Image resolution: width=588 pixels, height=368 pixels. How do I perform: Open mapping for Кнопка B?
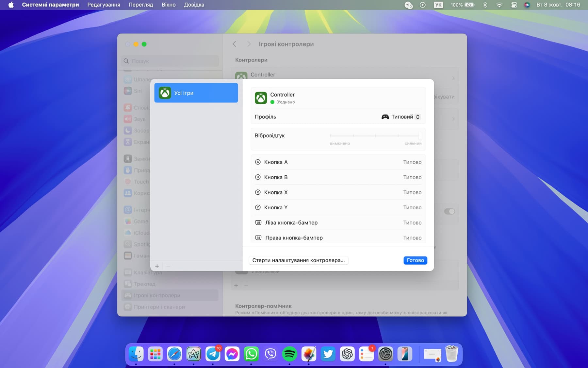tap(338, 177)
